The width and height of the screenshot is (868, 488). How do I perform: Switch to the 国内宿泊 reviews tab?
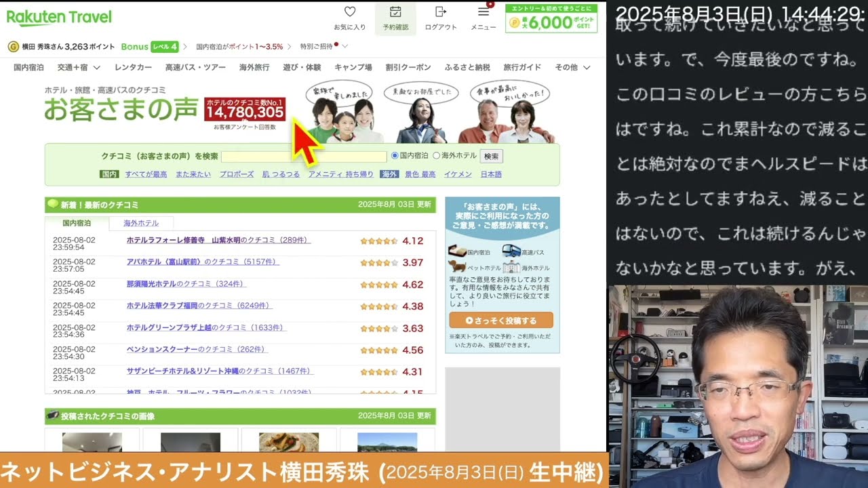coord(77,223)
